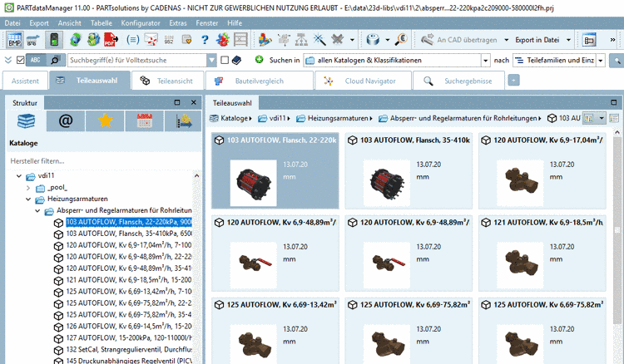Open the shopping cart toolbar icon

(x=34, y=40)
